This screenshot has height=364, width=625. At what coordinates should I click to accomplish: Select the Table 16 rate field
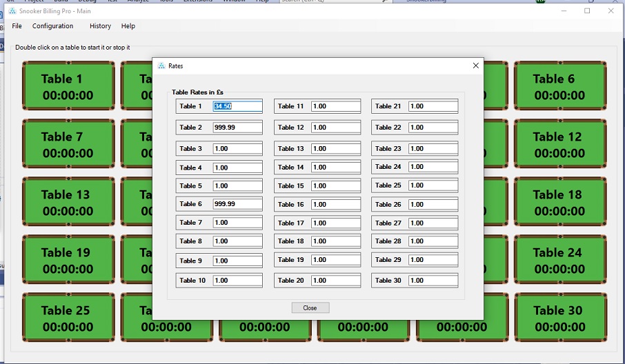pos(336,204)
